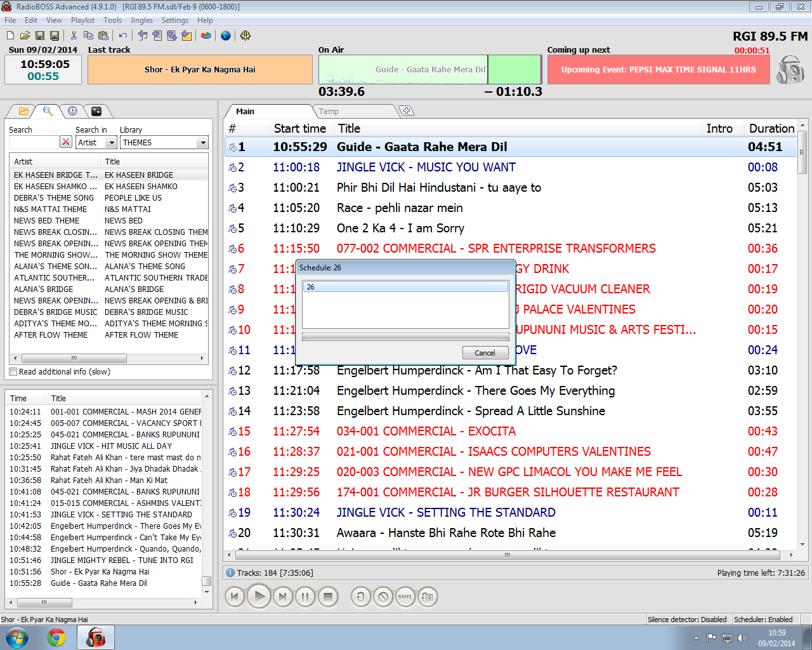Open Windows Start menu
Viewport: 812px width, 650px height.
[x=16, y=637]
